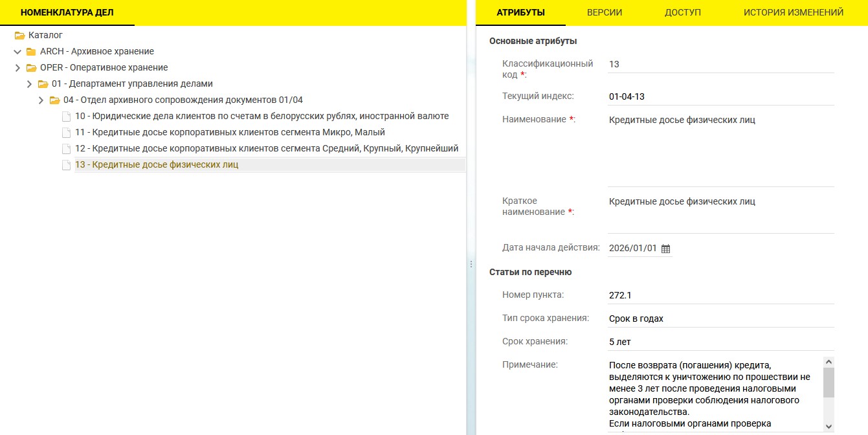The image size is (868, 435).
Task: Click the note scrollbar down arrow
Action: tap(829, 426)
